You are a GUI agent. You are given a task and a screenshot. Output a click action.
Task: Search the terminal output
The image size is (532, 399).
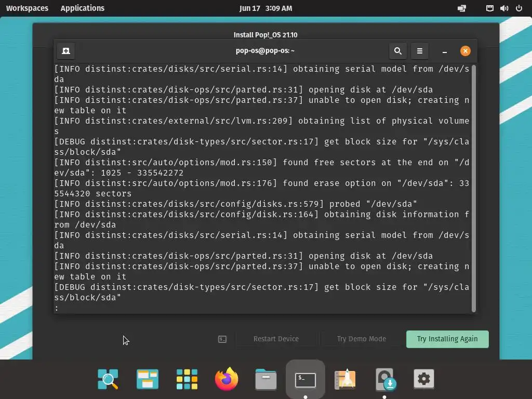pos(397,51)
